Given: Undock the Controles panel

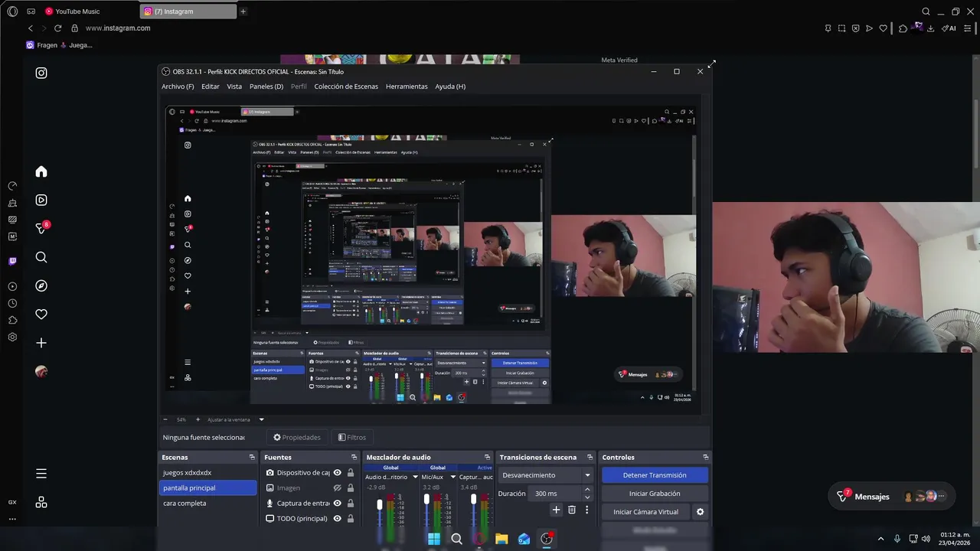Looking at the screenshot, I should click(x=705, y=457).
